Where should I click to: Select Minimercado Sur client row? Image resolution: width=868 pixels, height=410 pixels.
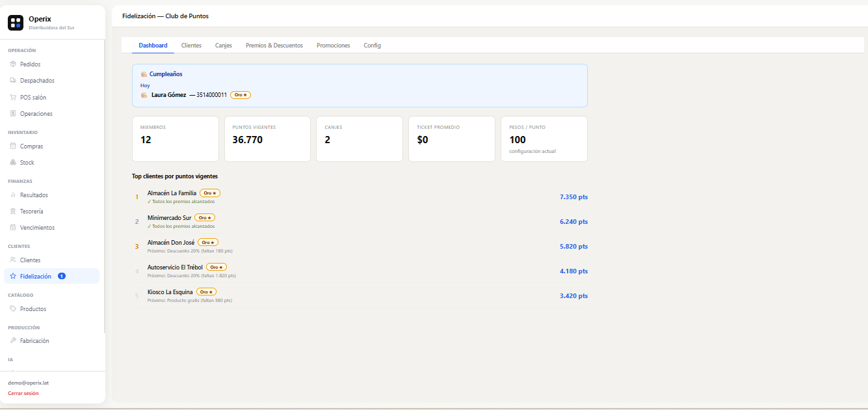point(360,221)
